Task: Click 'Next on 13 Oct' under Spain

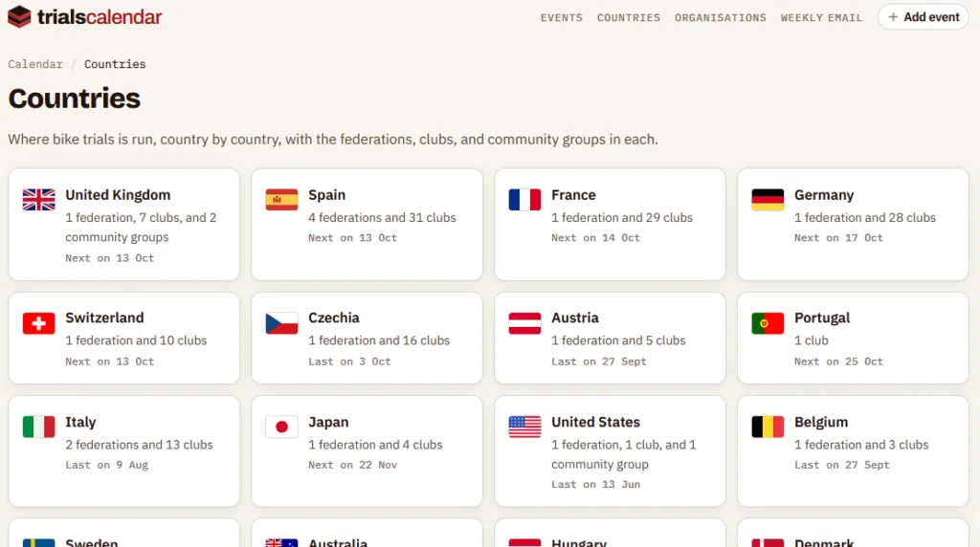Action: 352,238
